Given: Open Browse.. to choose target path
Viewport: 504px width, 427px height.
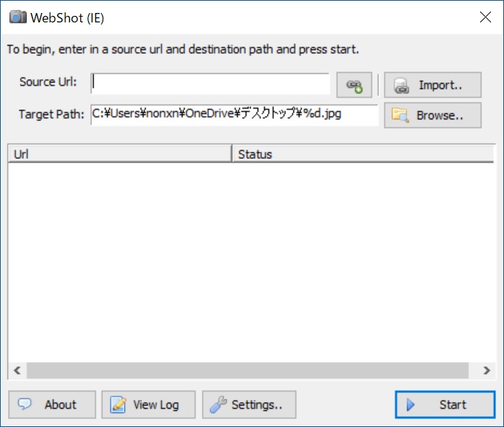Looking at the screenshot, I should 433,115.
